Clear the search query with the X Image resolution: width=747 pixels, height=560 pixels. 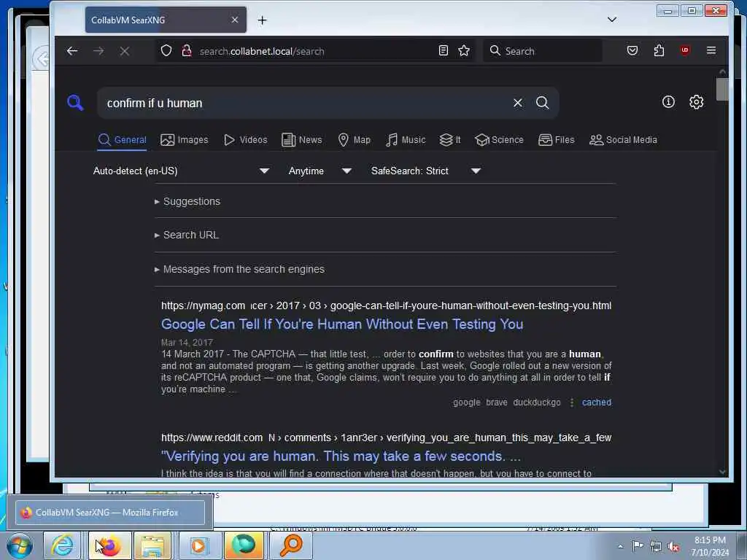point(518,103)
